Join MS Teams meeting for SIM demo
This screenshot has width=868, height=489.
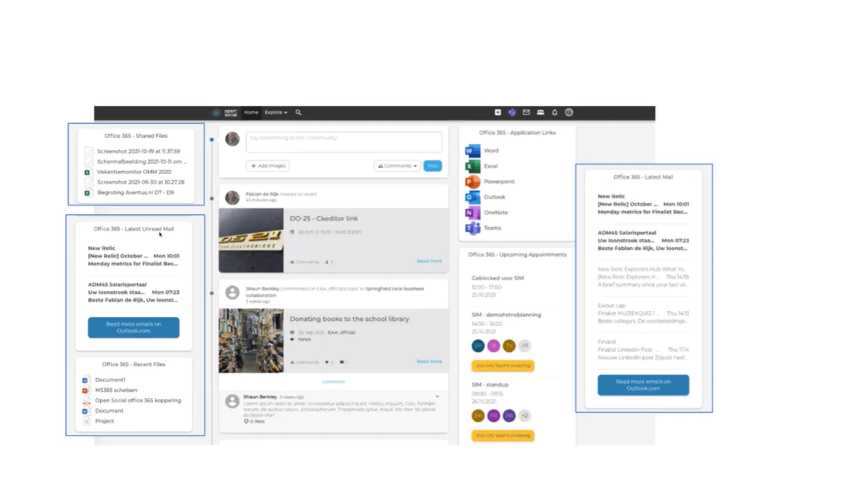click(503, 366)
